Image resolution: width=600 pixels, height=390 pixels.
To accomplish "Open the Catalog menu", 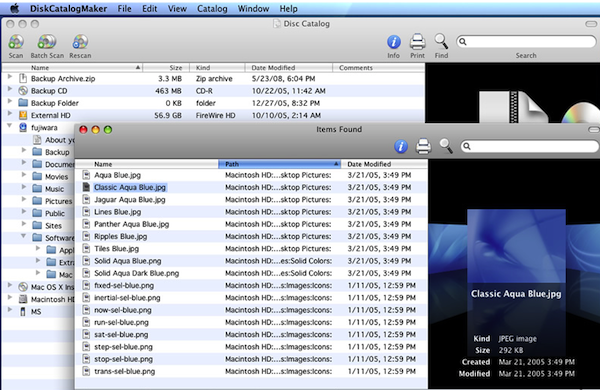I will pyautogui.click(x=212, y=8).
